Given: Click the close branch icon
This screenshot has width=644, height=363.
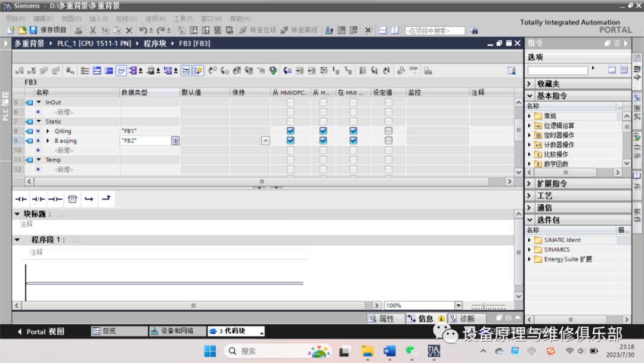Looking at the screenshot, I should coord(106,199).
